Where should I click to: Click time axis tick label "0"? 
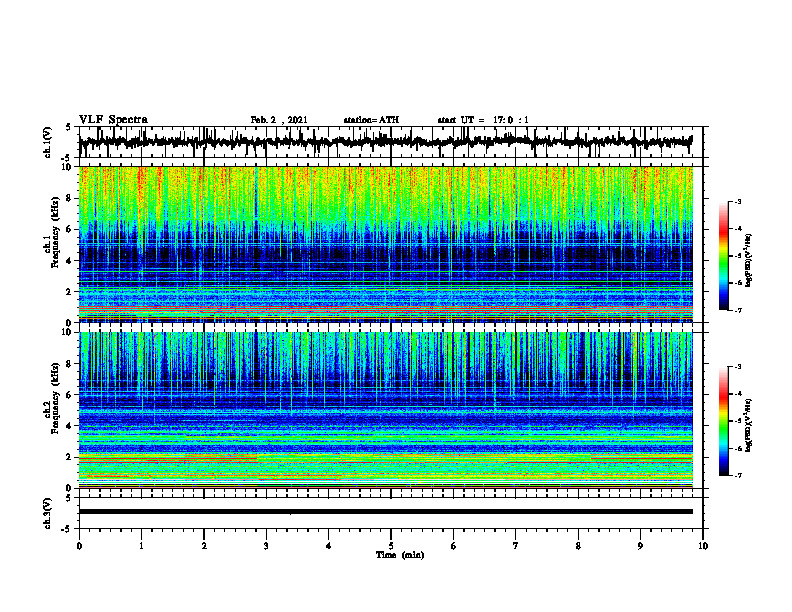point(79,546)
